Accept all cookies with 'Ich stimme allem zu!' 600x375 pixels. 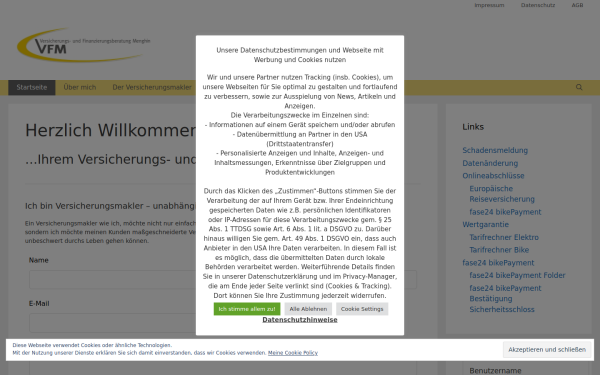(247, 309)
